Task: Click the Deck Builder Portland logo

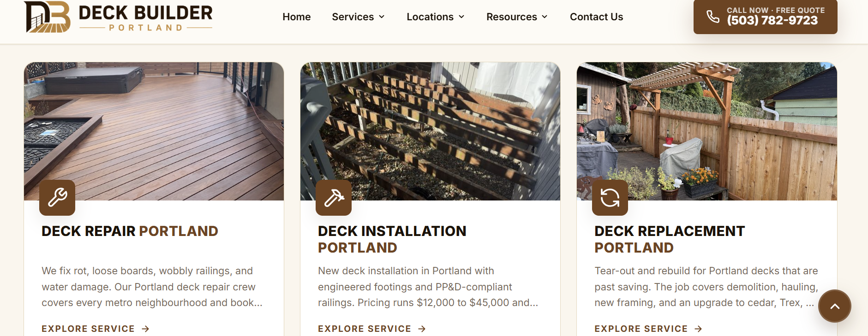Action: [x=118, y=17]
